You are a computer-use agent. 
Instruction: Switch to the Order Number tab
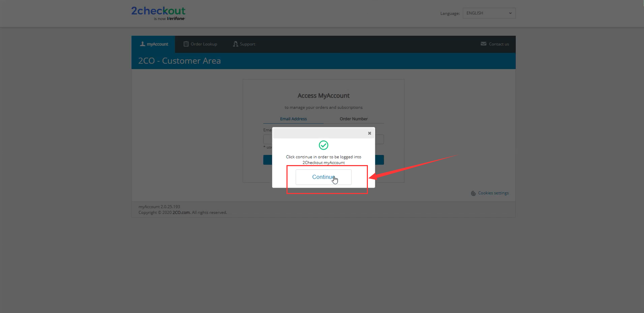click(353, 119)
